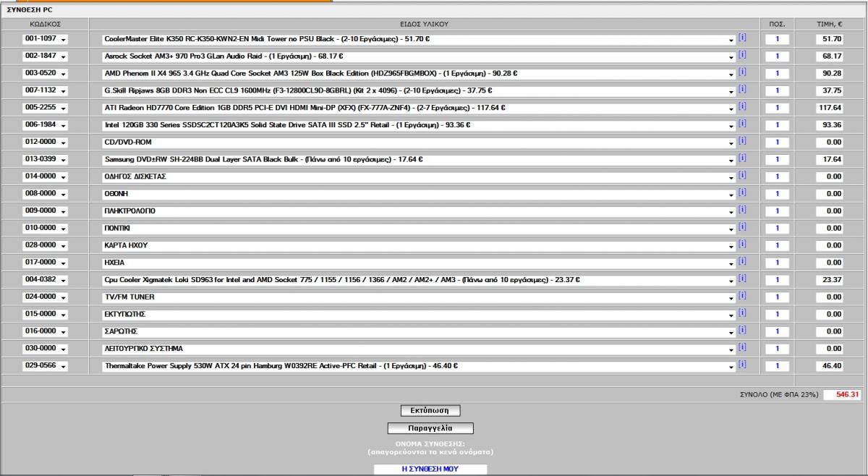Click info icon beside ΠΟΝΤΙΚΙ row
Image resolution: width=868 pixels, height=476 pixels.
point(742,227)
